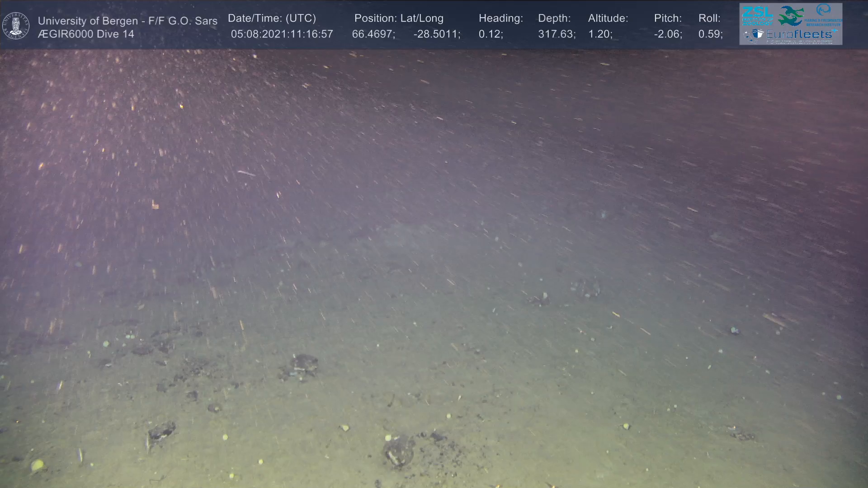
Task: Click the Position Lat/Long header
Action: pos(399,18)
